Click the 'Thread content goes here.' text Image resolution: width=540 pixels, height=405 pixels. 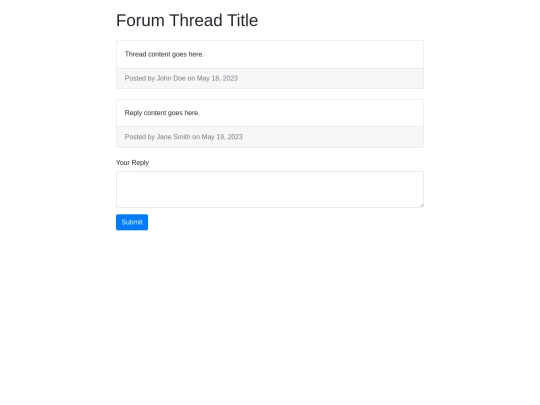164,54
